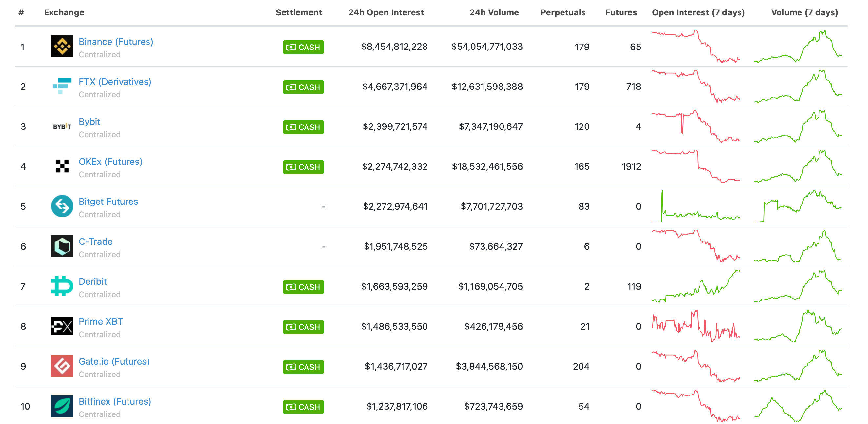868x424 pixels.
Task: Click the C-Trade cube logo icon
Action: 62,246
